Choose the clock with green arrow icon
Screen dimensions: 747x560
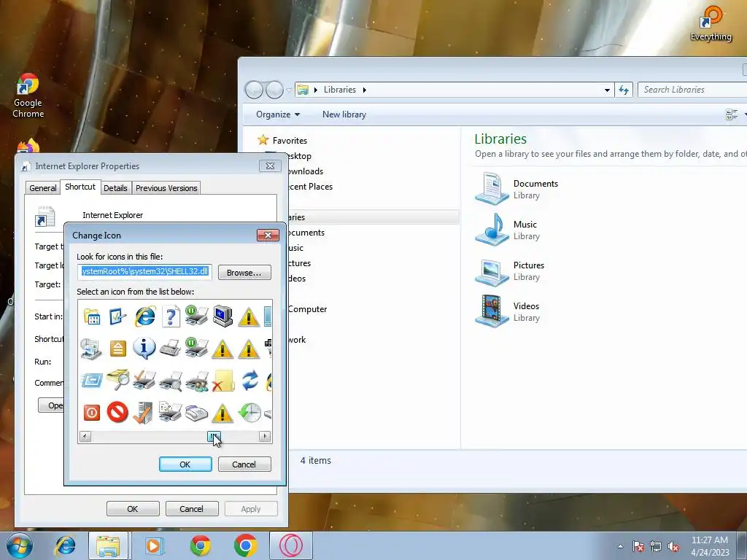pos(249,413)
